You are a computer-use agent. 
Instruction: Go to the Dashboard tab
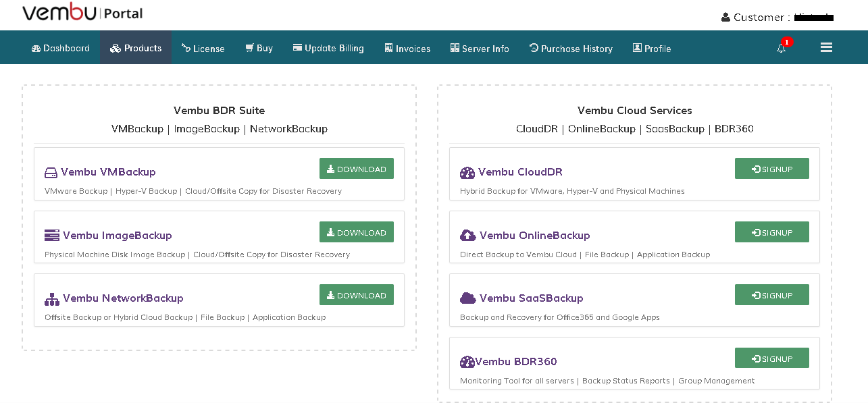61,48
